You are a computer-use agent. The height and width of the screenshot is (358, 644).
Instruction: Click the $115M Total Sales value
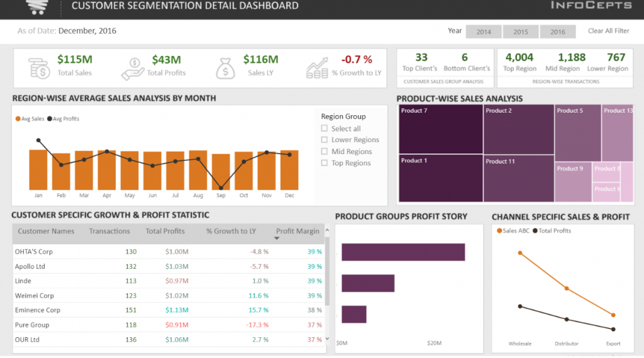[75, 60]
